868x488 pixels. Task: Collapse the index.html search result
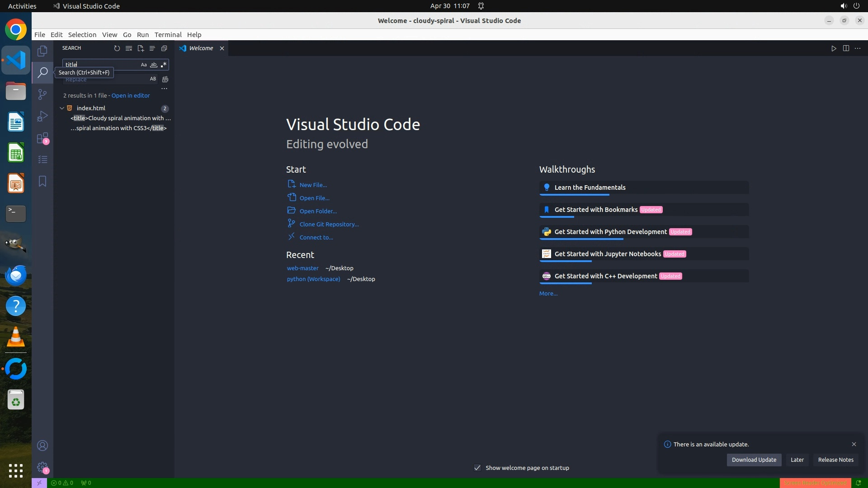click(62, 108)
